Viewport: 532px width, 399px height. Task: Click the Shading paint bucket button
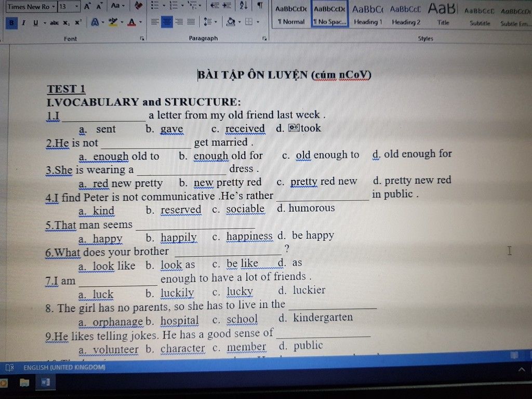231,22
